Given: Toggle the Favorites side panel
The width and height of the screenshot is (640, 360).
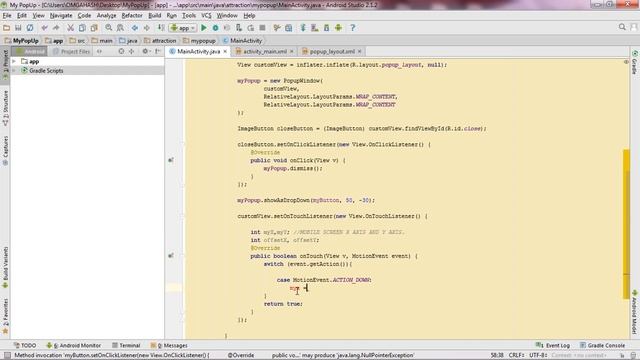Looking at the screenshot, I should pyautogui.click(x=5, y=316).
